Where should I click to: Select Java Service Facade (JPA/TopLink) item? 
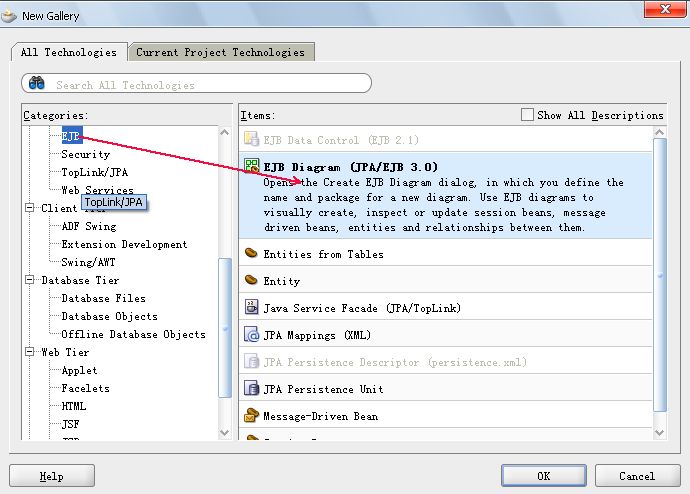(x=445, y=307)
